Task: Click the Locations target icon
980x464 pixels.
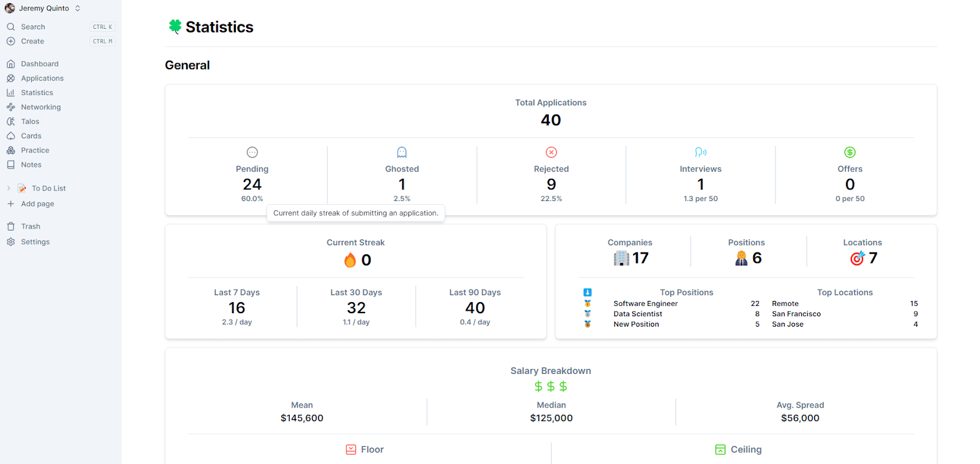Action: point(858,258)
